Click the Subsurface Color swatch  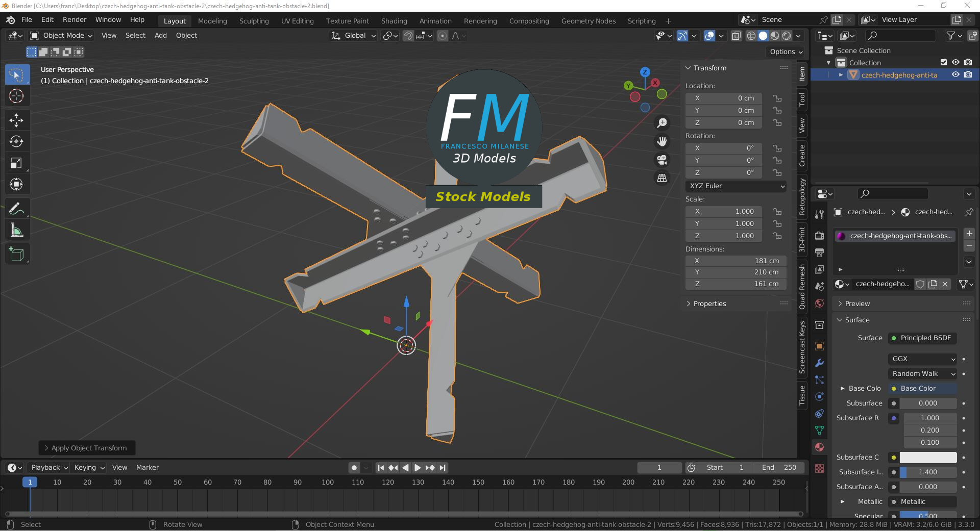pyautogui.click(x=928, y=457)
